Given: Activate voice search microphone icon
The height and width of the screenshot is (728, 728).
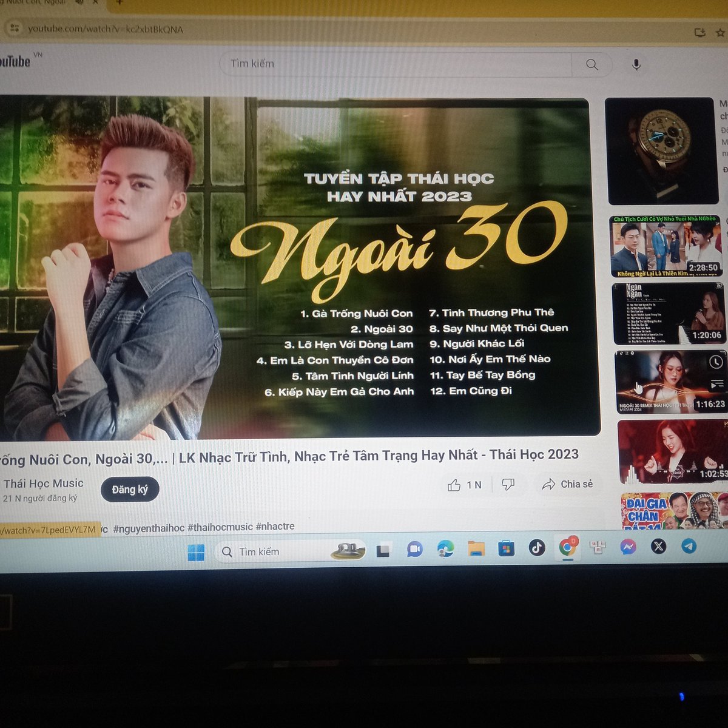Looking at the screenshot, I should (x=636, y=64).
